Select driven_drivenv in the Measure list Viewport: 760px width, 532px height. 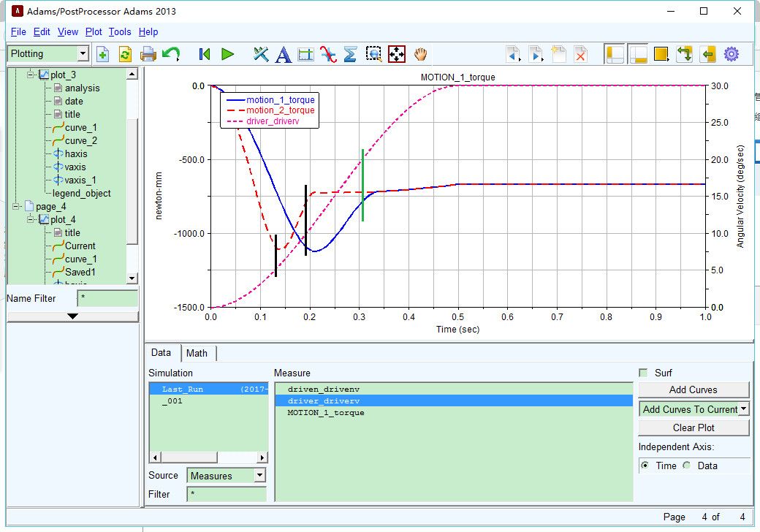(x=454, y=389)
